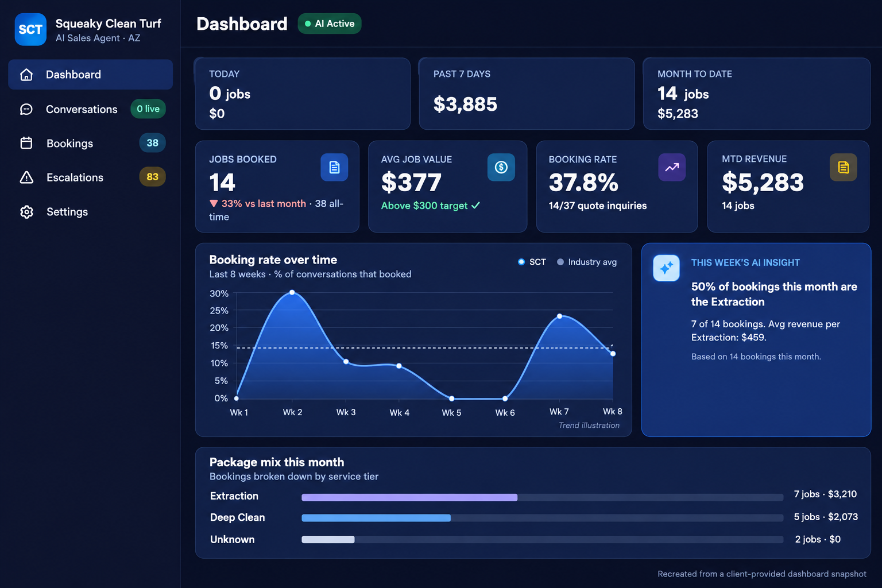Click the Deep Clean package progress bar

(543, 518)
